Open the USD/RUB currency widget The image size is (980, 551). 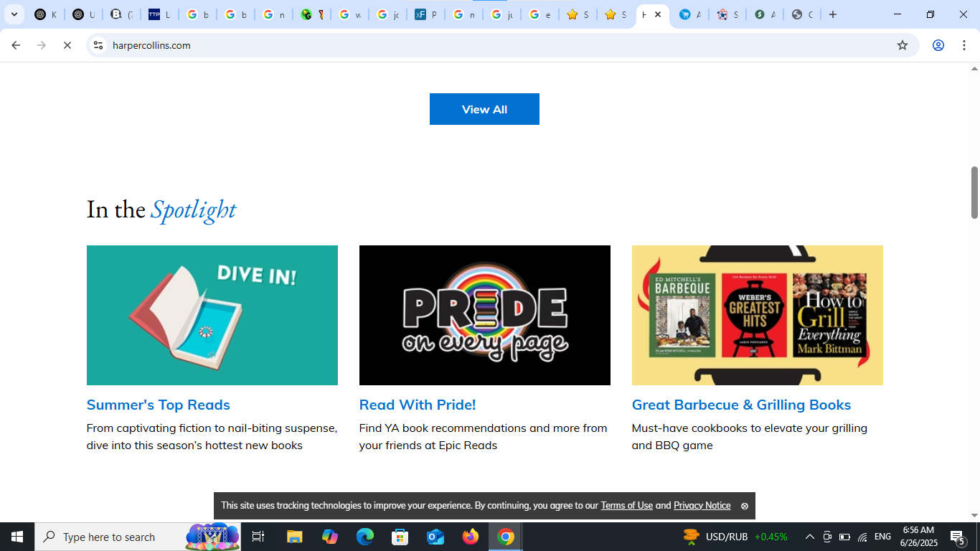click(x=735, y=537)
